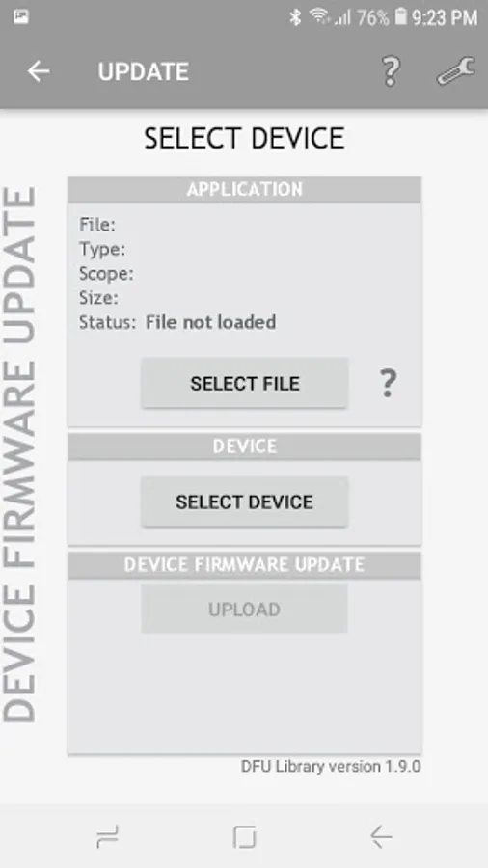Tap image notification icon in status bar

coord(21,17)
